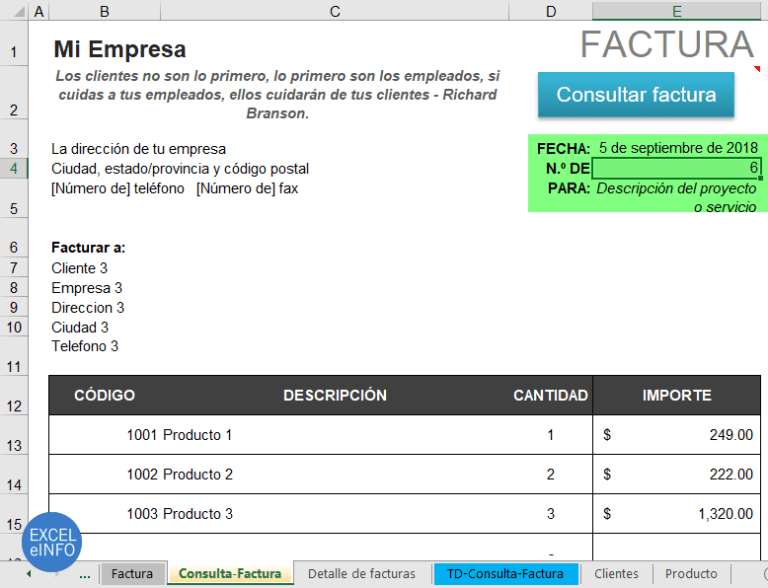The width and height of the screenshot is (768, 588).
Task: Click the select-all corner triangle
Action: (14, 11)
